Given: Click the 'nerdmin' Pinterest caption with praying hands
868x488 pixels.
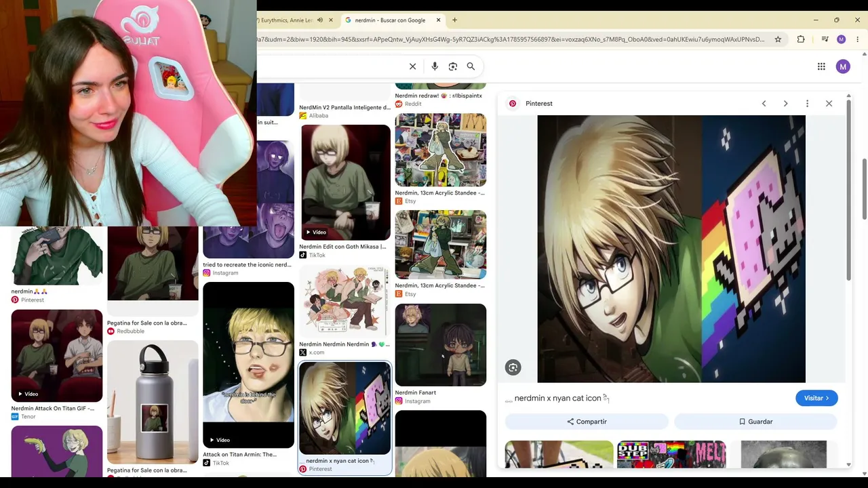Looking at the screenshot, I should 29,291.
